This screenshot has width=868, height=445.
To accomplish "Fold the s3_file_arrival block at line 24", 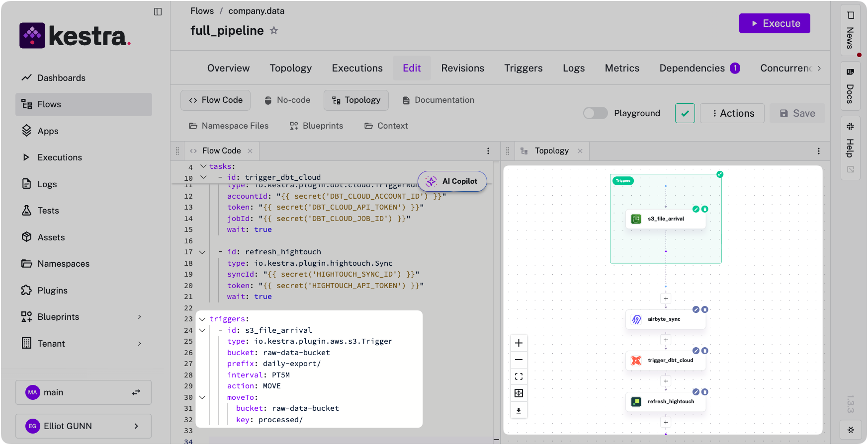I will pos(202,330).
